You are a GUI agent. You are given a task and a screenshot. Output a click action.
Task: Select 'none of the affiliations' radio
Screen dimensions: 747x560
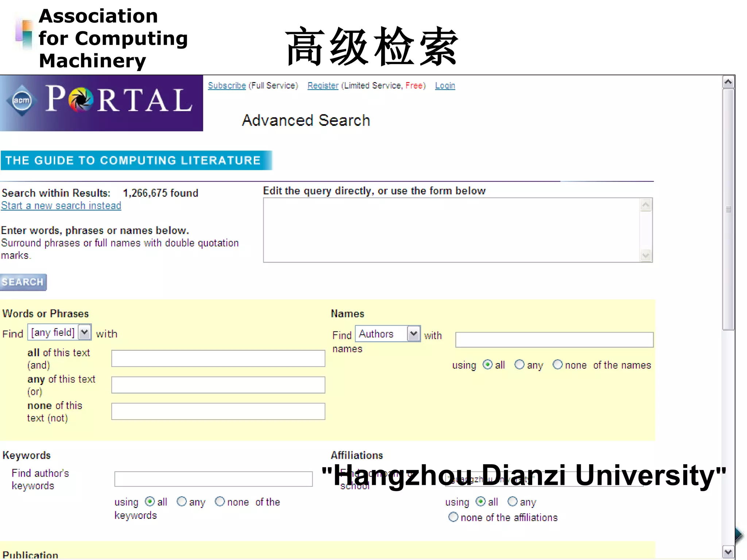click(453, 517)
